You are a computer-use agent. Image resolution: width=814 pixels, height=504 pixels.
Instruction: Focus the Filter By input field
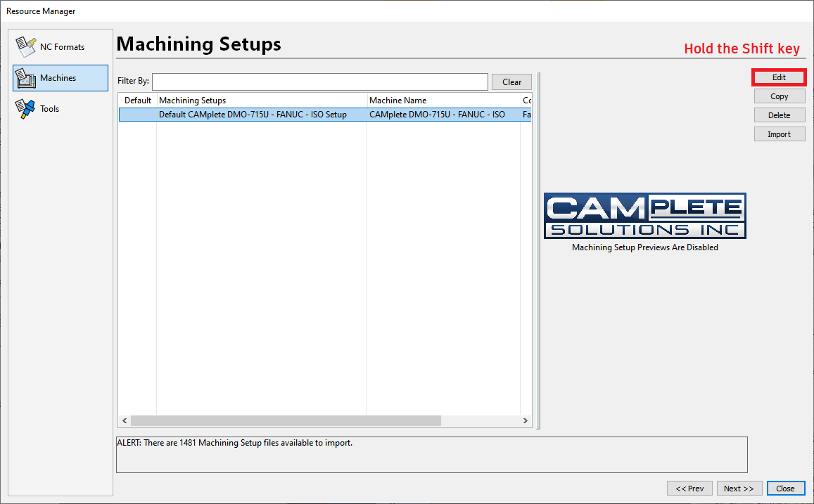320,82
